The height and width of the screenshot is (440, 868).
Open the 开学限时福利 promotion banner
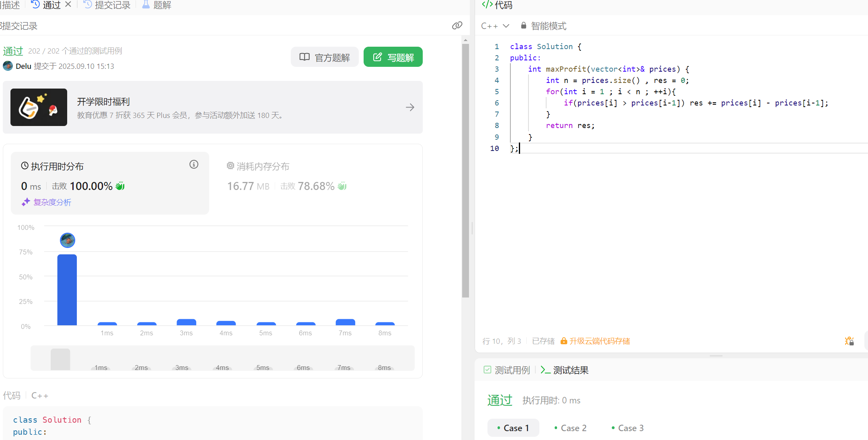[x=213, y=107]
